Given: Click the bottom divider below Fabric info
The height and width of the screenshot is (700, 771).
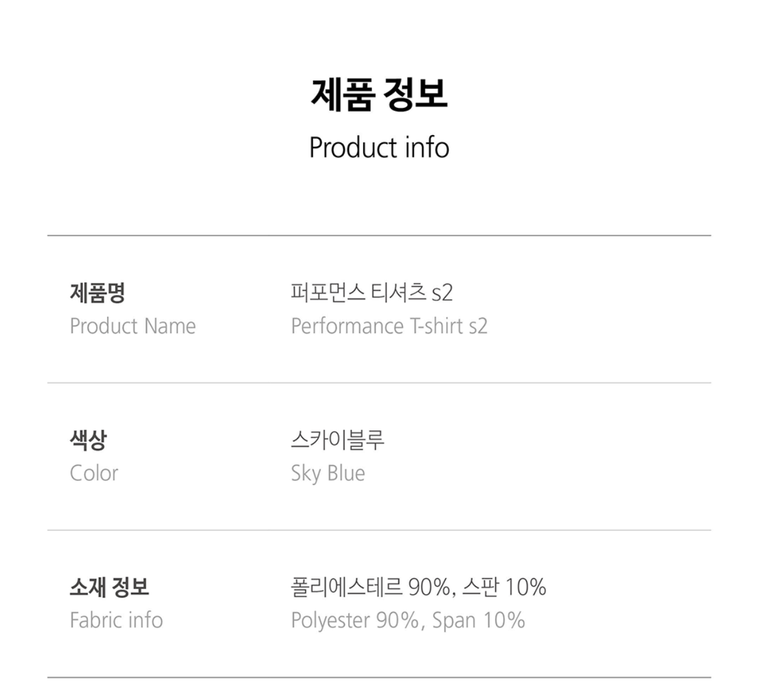Looking at the screenshot, I should (x=379, y=677).
